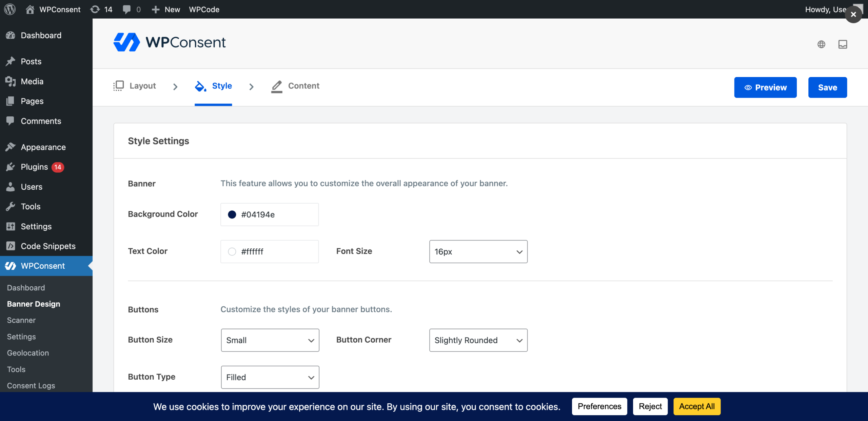Open the Font Size dropdown
The height and width of the screenshot is (421, 868).
click(478, 251)
